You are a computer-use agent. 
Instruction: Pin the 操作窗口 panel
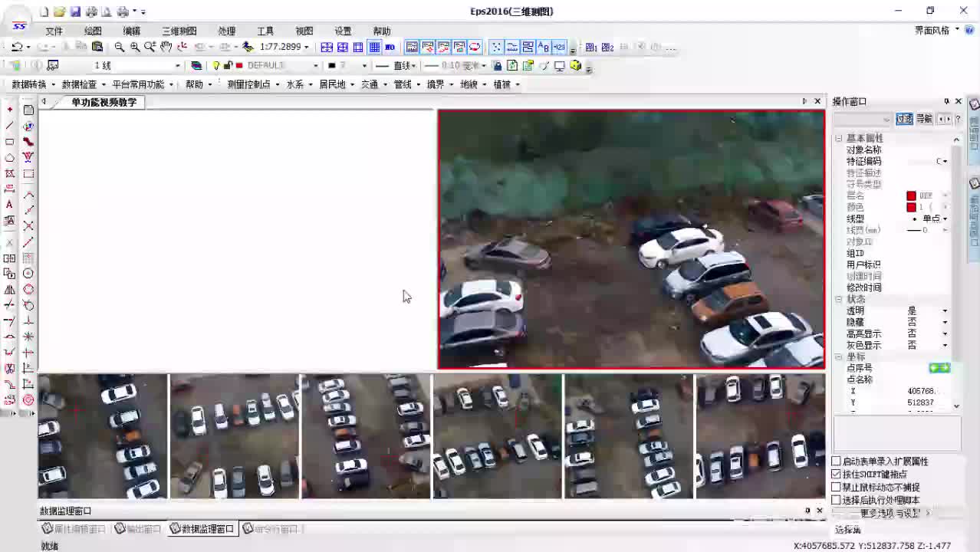(946, 101)
